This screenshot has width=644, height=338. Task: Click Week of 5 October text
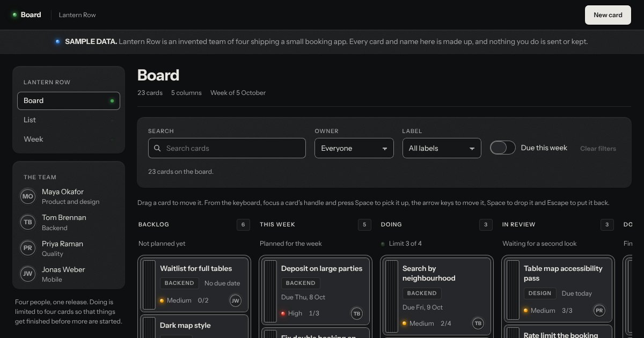point(238,93)
